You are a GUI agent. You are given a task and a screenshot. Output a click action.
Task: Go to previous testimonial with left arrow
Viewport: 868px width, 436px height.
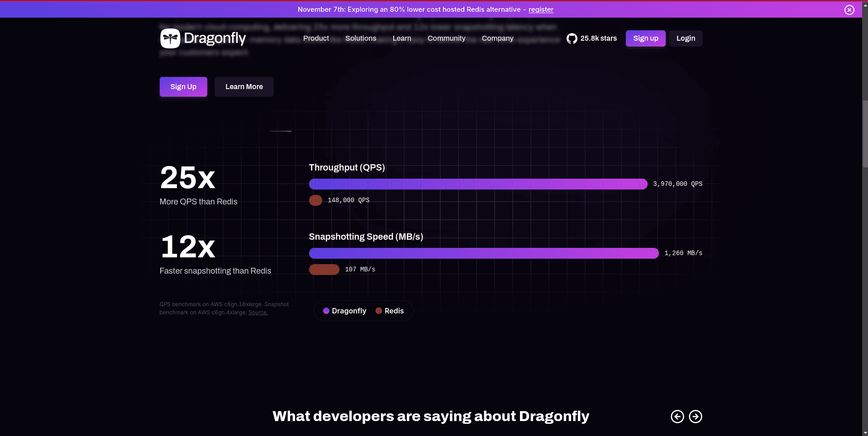(x=677, y=417)
